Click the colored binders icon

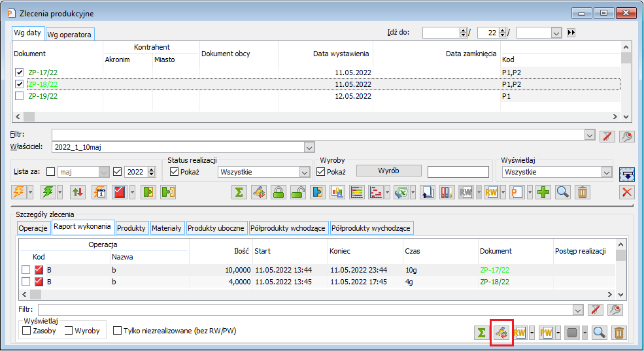pos(447,192)
